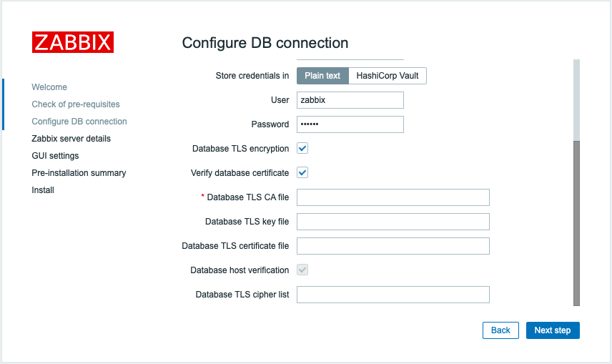612x364 pixels.
Task: Select GUI settings in the sidebar
Action: pyautogui.click(x=55, y=156)
